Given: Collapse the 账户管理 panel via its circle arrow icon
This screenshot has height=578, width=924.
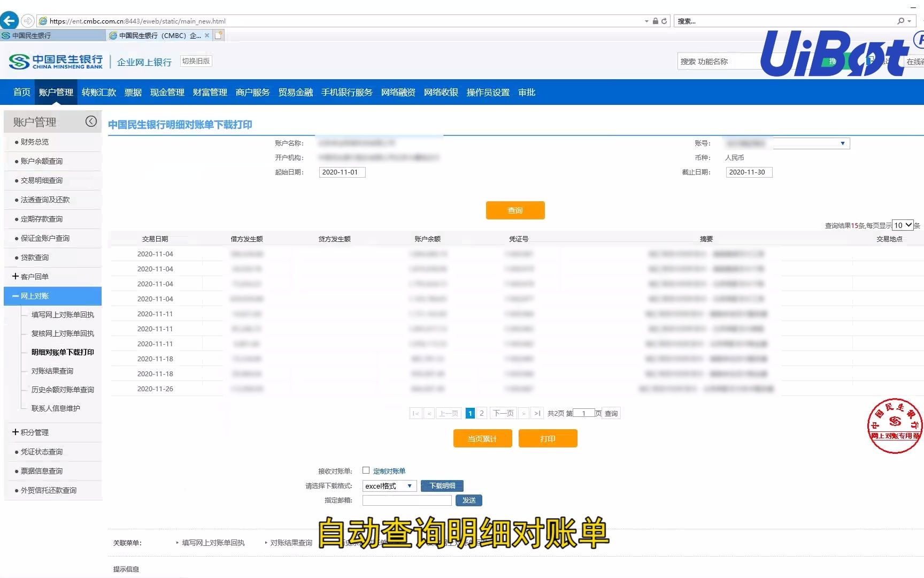Looking at the screenshot, I should (x=91, y=121).
